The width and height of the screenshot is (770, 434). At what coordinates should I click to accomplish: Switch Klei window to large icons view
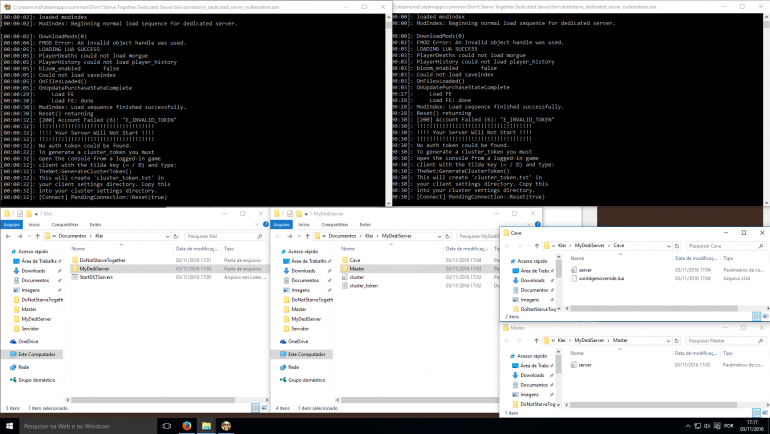point(263,408)
